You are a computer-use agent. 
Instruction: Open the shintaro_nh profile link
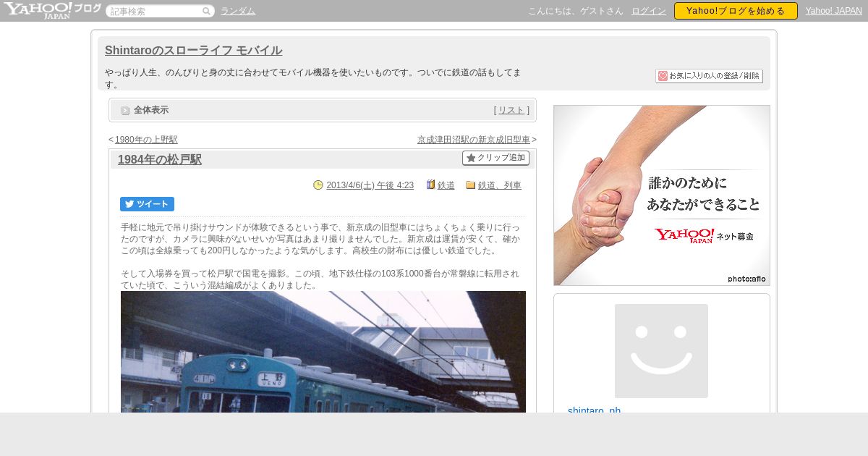click(x=594, y=410)
